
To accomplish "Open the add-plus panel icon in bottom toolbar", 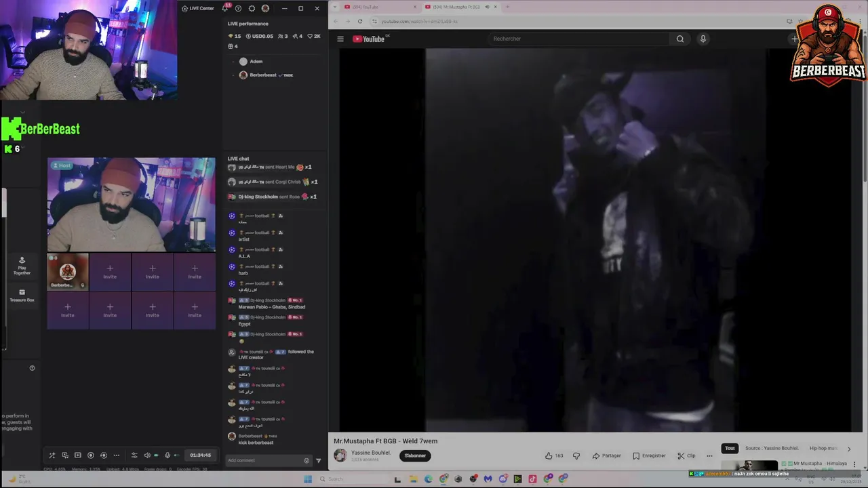I will 77,455.
